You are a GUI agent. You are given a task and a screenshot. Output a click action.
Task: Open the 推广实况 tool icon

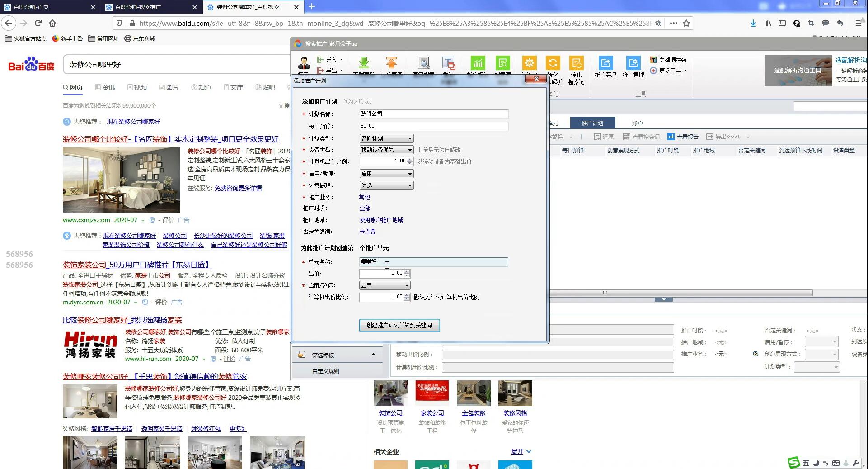click(605, 63)
